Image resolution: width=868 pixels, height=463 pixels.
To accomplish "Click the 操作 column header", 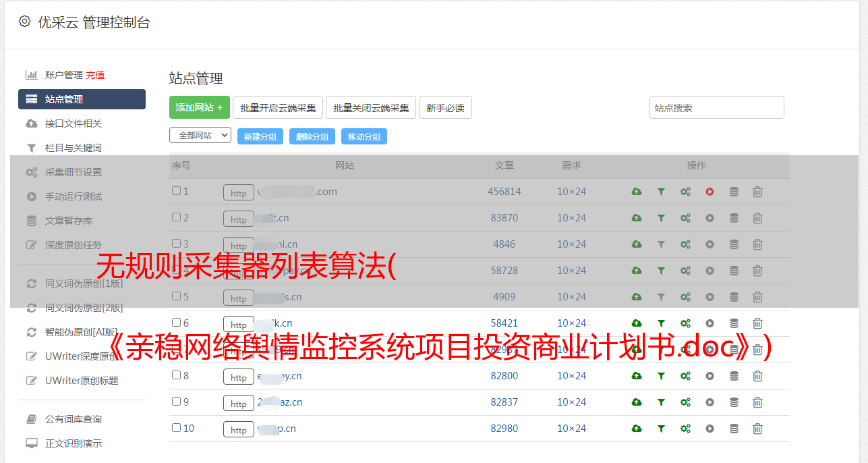I will [697, 165].
